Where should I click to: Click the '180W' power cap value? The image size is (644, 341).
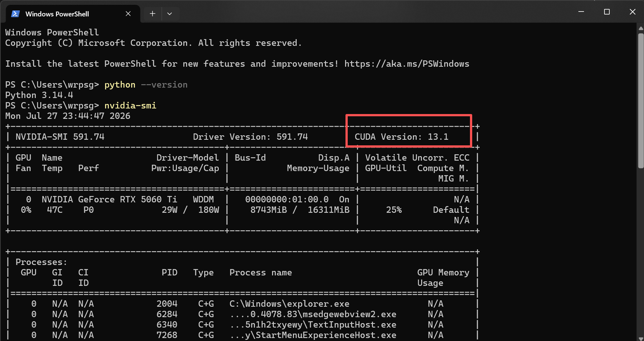[208, 210]
